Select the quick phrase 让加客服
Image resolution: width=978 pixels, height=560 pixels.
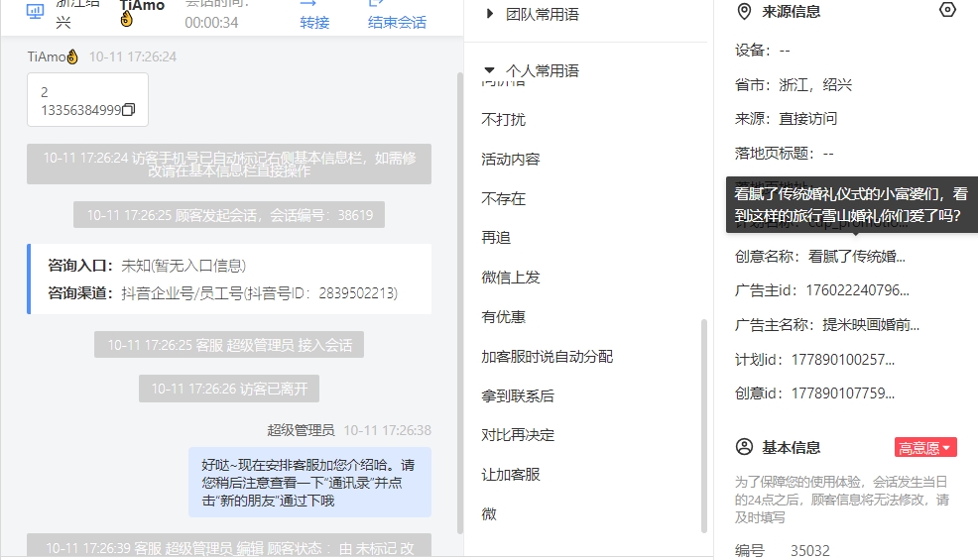(x=510, y=475)
